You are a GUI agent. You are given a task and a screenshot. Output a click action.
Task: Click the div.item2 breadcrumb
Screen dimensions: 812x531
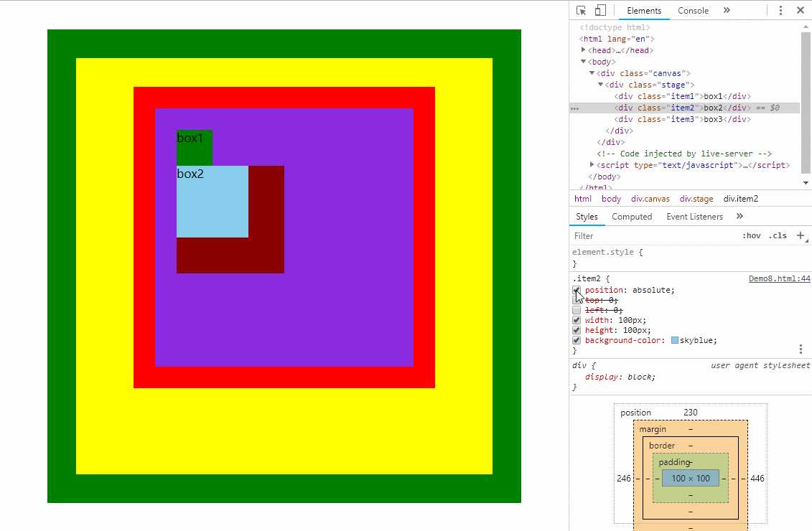740,199
